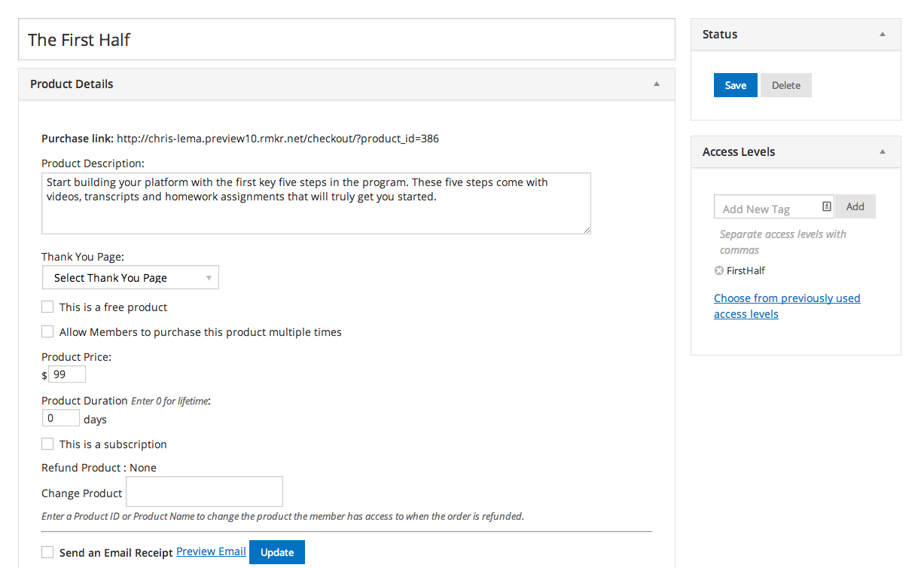Focus the Product Price field
This screenshot has height=568, width=924.
point(66,374)
